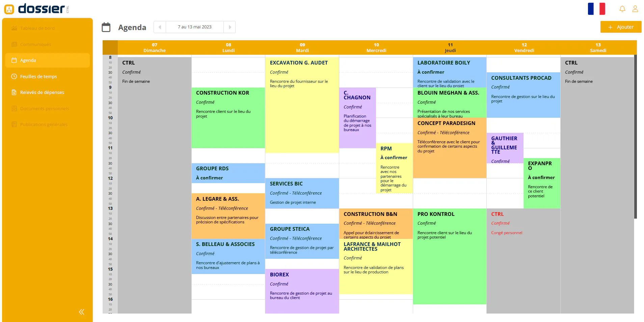This screenshot has width=644, height=322.
Task: Select the Mercredi 10 column header
Action: 376,48
